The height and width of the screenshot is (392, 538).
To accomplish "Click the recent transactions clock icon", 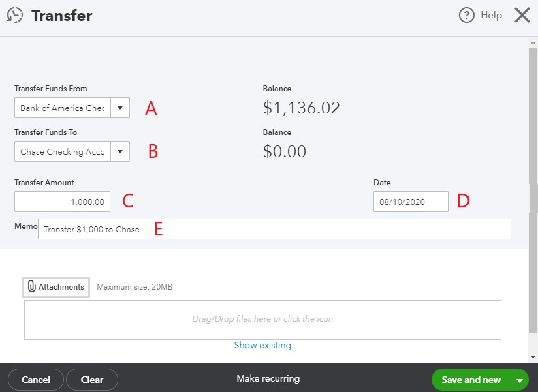I will tap(15, 15).
